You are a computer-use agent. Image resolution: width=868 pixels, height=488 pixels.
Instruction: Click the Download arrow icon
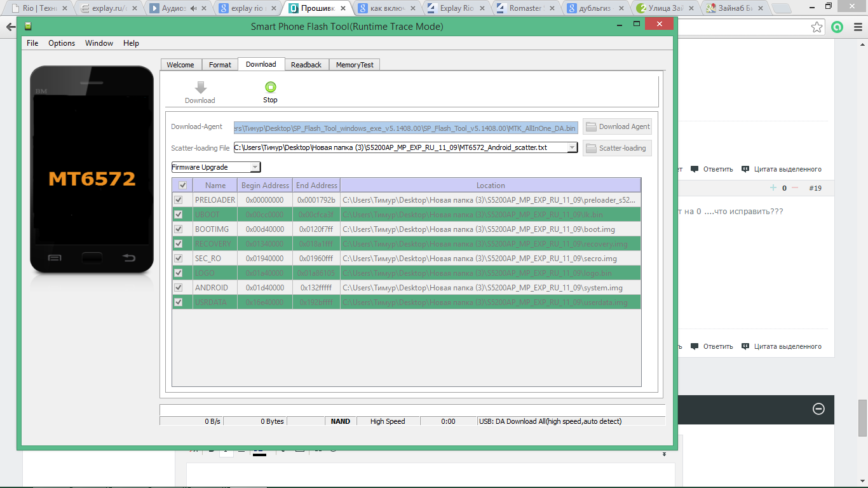point(200,88)
